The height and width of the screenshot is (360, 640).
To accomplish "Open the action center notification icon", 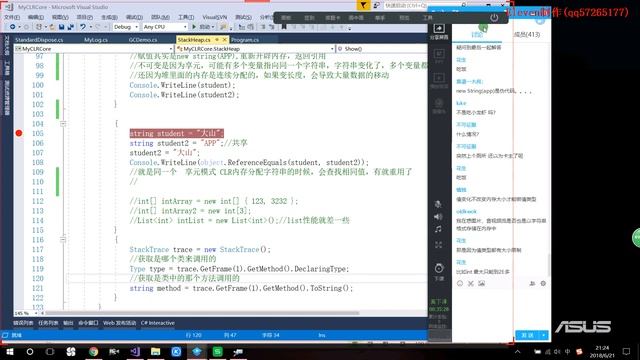I will [x=627, y=351].
